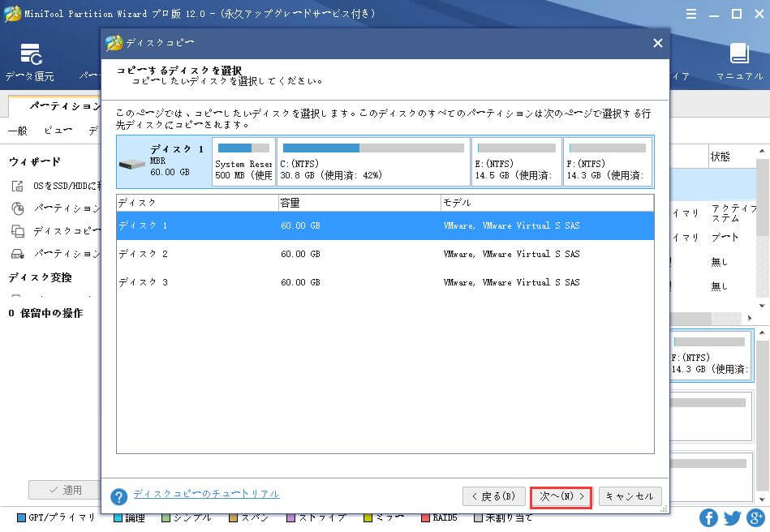The height and width of the screenshot is (532, 770).
Task: Select the Disk 1 row in list
Action: (385, 225)
